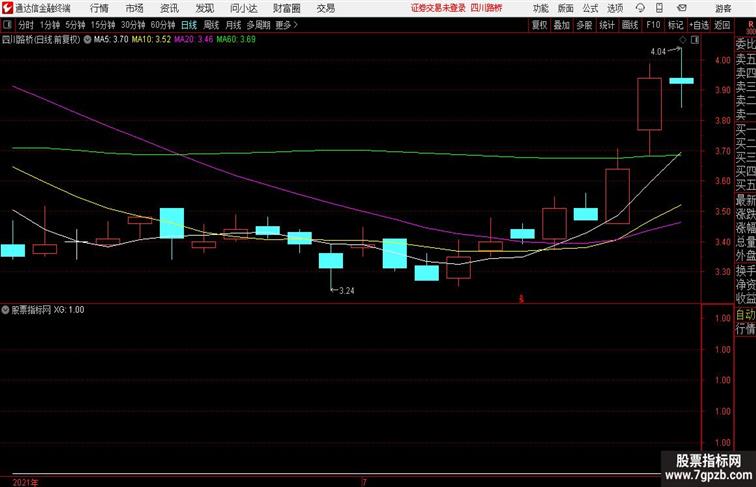Open the 财富圈 menu
Image resolution: width=756 pixels, height=487 pixels.
point(287,8)
